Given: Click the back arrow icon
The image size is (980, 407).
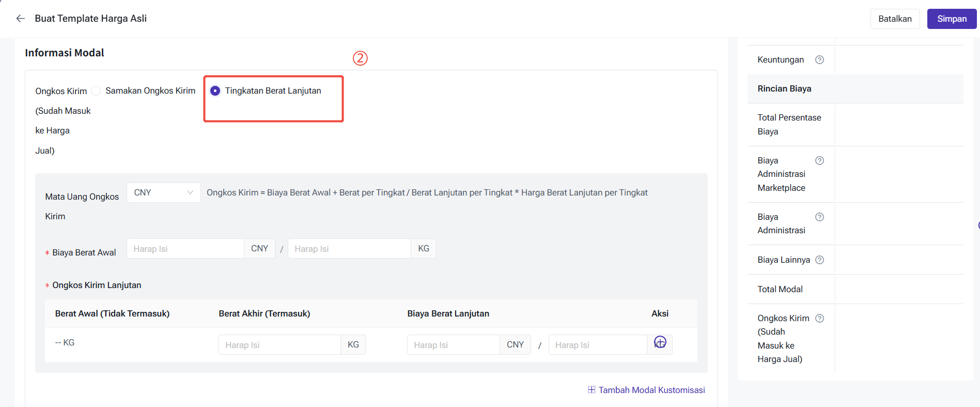Looking at the screenshot, I should [x=21, y=19].
